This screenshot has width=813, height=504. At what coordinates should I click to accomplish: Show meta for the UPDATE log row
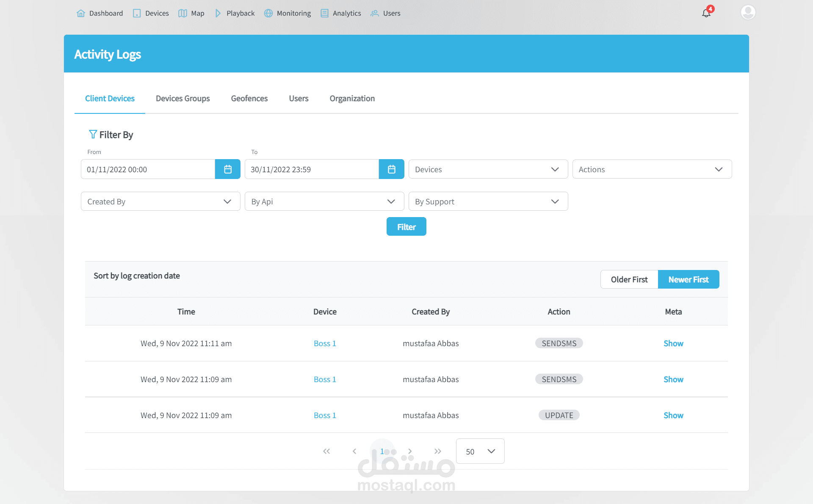coord(673,415)
